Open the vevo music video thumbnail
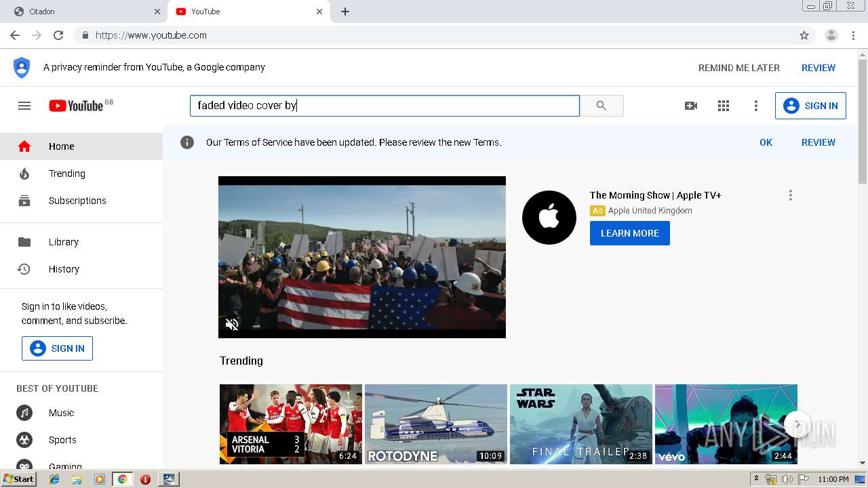This screenshot has width=868, height=488. [726, 424]
